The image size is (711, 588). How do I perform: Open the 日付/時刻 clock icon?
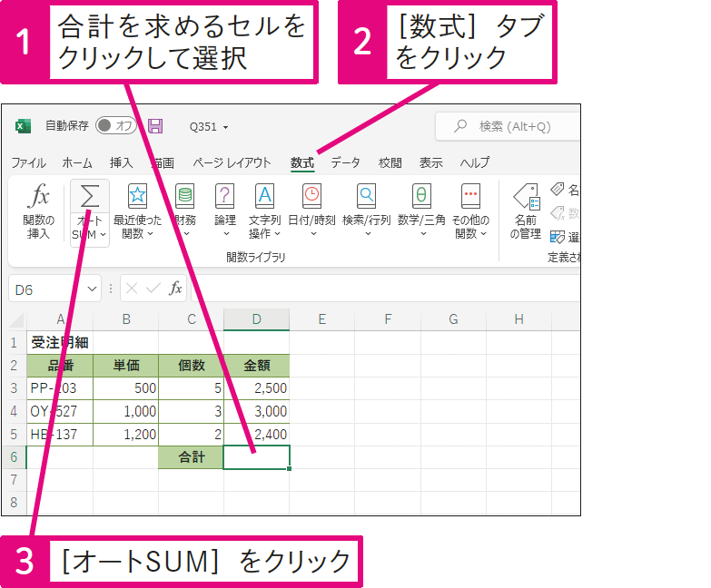tap(311, 195)
